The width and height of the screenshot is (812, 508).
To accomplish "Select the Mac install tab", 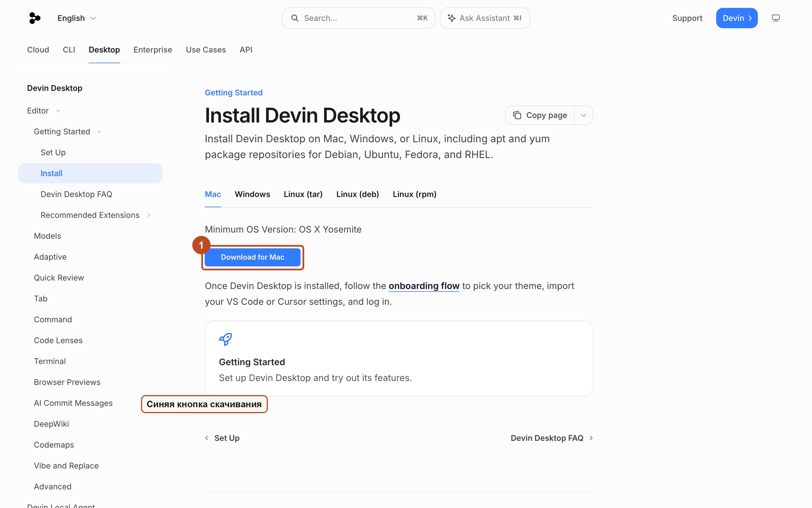I will (213, 194).
